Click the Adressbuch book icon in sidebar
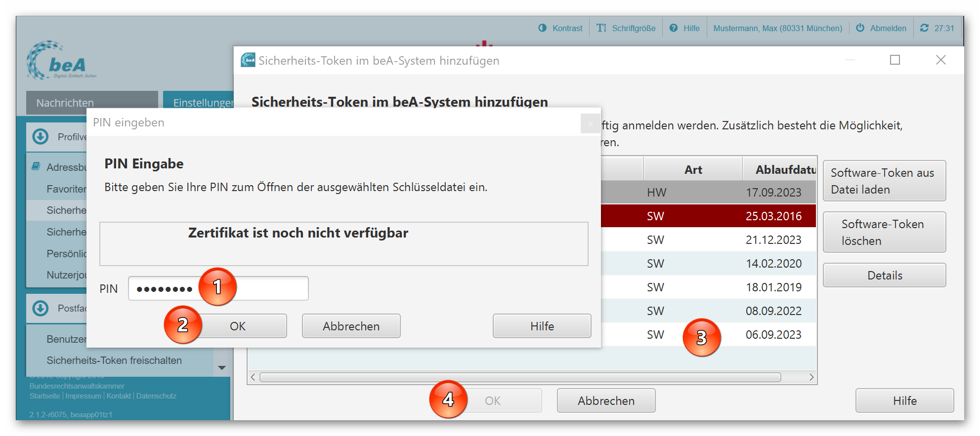 pyautogui.click(x=36, y=167)
